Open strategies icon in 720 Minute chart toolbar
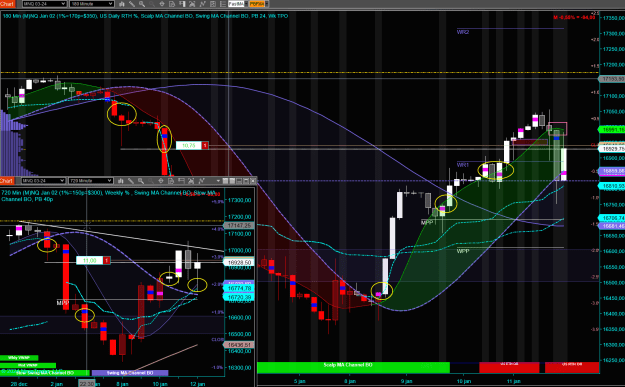 pyautogui.click(x=202, y=181)
